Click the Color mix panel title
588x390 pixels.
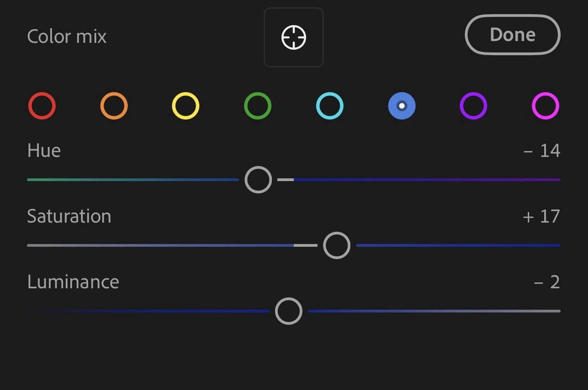point(67,36)
